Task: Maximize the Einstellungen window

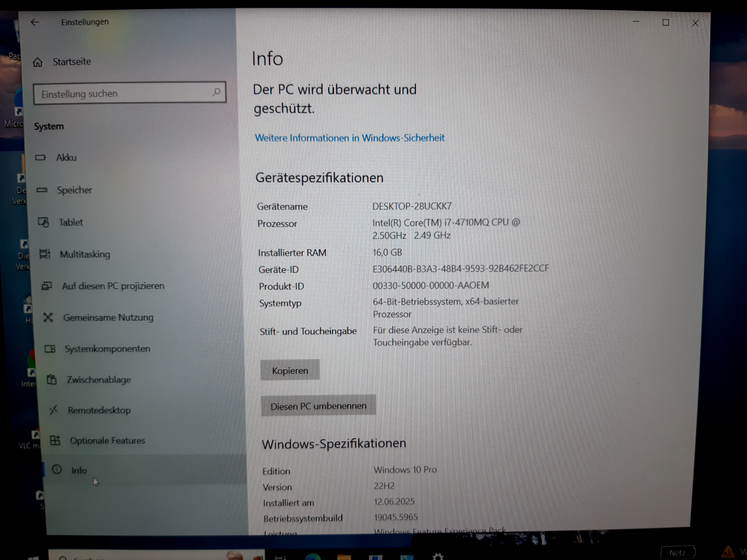Action: point(666,22)
